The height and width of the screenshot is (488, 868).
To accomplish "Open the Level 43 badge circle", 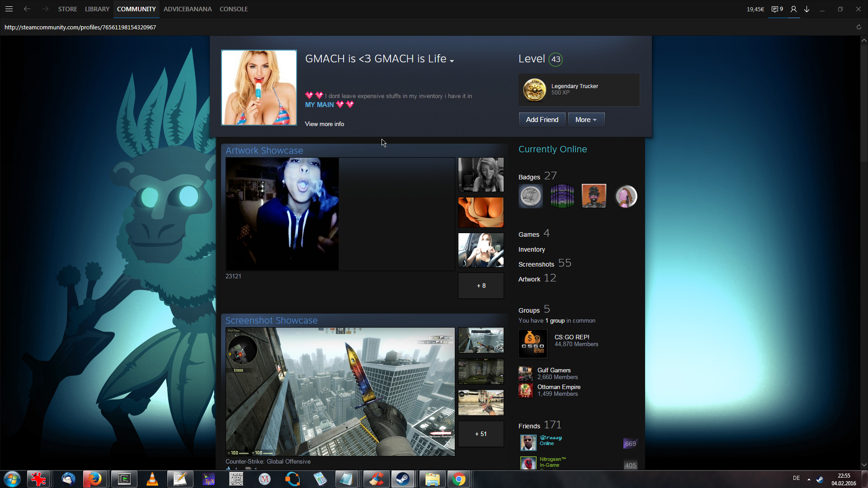I will [x=556, y=59].
